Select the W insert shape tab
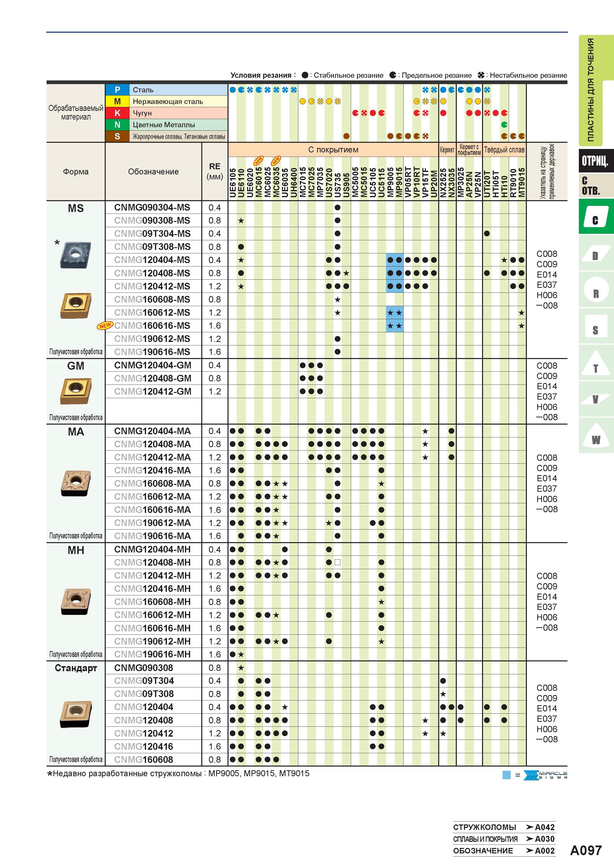 596,435
